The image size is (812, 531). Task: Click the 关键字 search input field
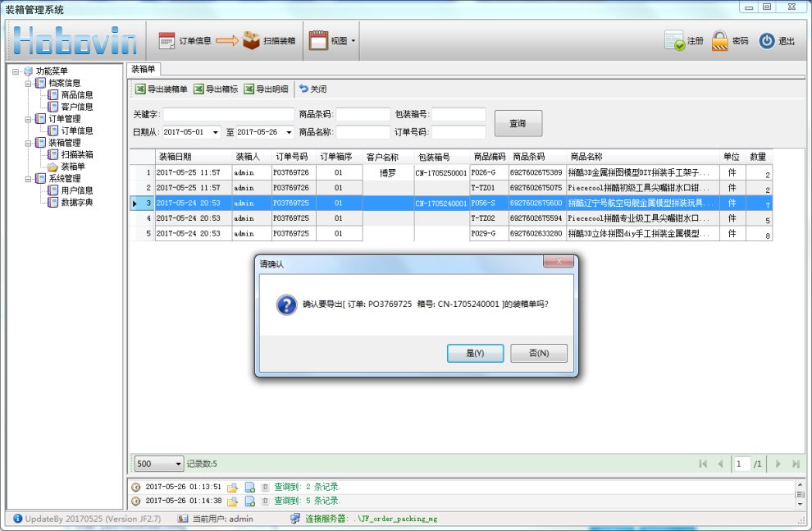[228, 114]
